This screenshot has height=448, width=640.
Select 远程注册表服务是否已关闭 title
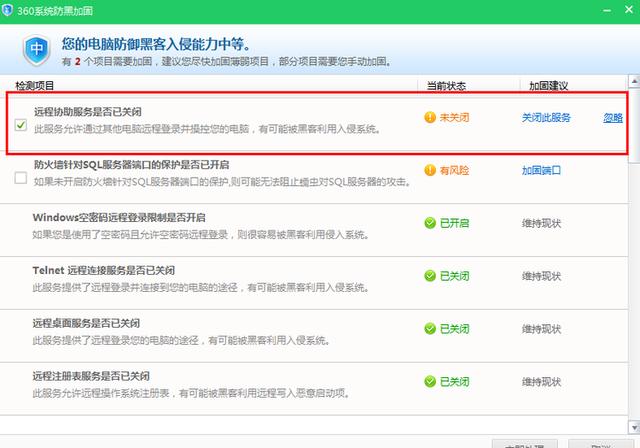click(91, 376)
